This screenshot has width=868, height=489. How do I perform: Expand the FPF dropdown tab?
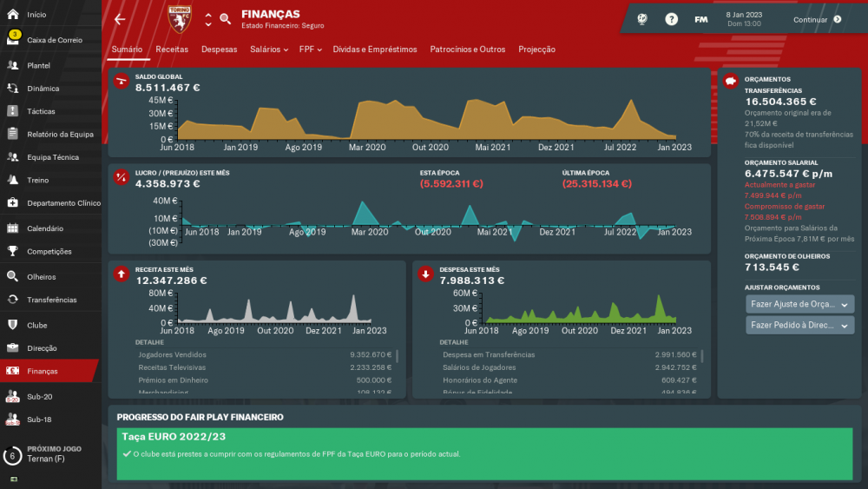[310, 50]
